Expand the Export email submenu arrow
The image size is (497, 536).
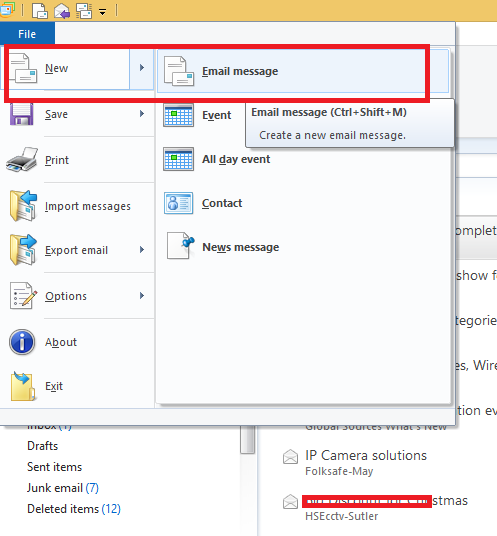tap(142, 250)
